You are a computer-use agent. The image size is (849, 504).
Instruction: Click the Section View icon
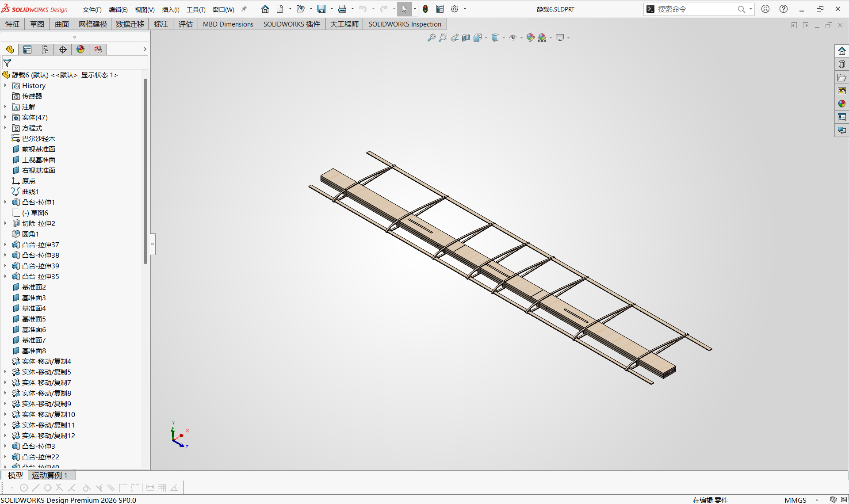[466, 38]
